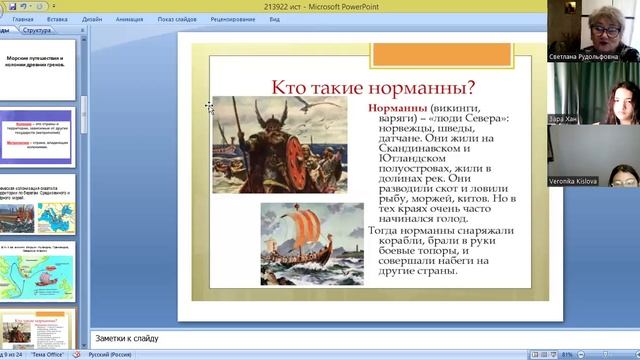Click the orange rectangle shape on slide
The height and width of the screenshot is (360, 640).
[442, 55]
